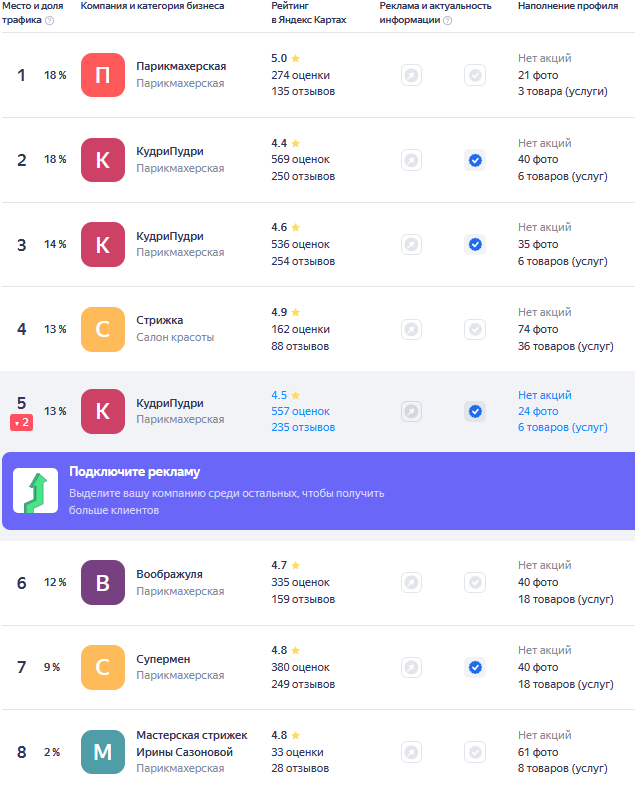Click the 'Компания и категория бизнеса' column header
This screenshot has width=635, height=790.
[x=152, y=6]
